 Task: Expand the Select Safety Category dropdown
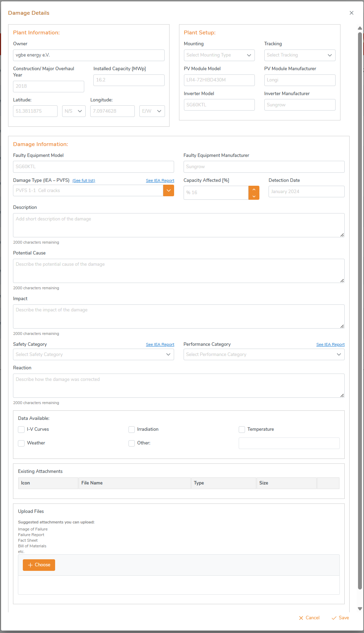pyautogui.click(x=93, y=355)
